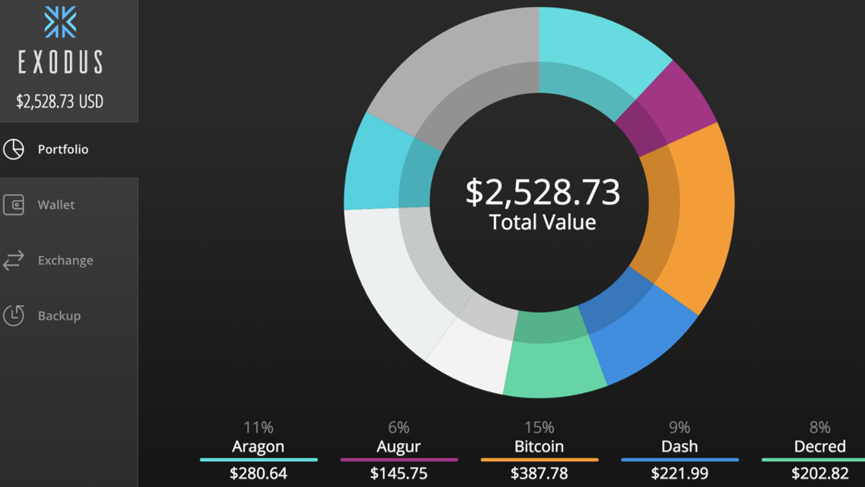Click the Aragon name in legend
The width and height of the screenshot is (865, 487).
point(258,446)
